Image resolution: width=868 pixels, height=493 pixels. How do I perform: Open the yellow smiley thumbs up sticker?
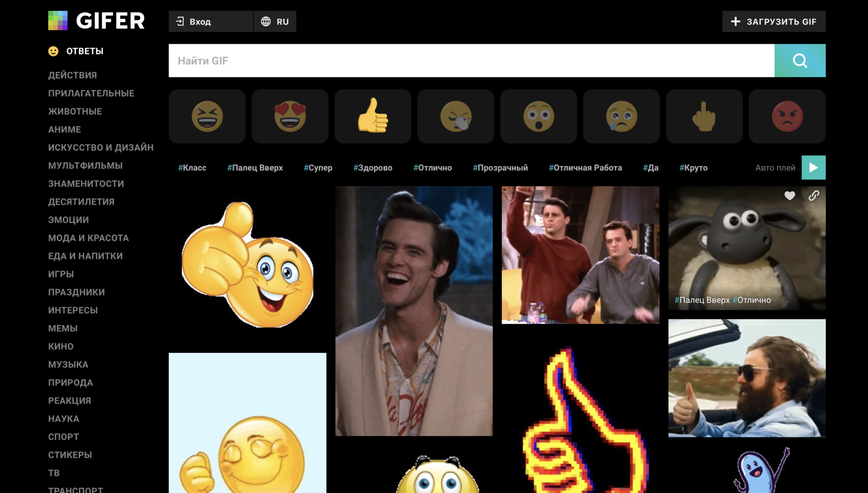pos(247,265)
